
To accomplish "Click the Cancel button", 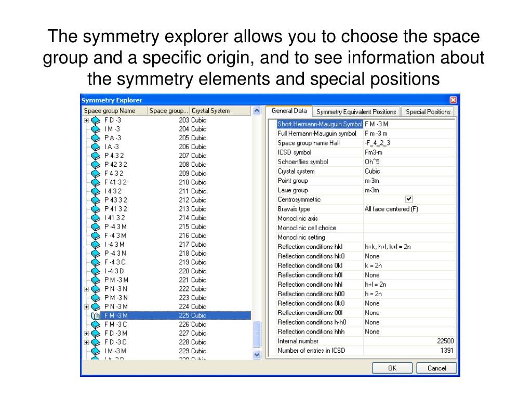I will tap(436, 368).
